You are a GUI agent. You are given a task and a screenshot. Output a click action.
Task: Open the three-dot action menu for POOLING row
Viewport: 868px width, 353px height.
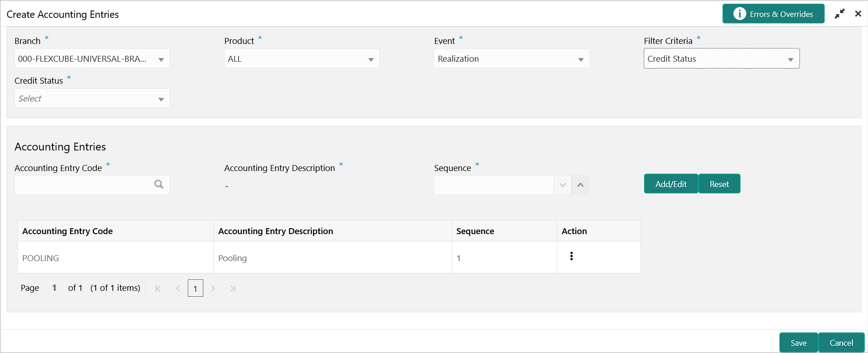click(x=571, y=256)
